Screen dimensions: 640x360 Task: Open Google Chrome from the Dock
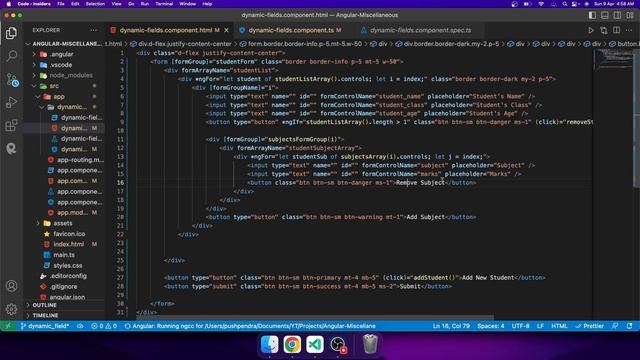pyautogui.click(x=292, y=344)
